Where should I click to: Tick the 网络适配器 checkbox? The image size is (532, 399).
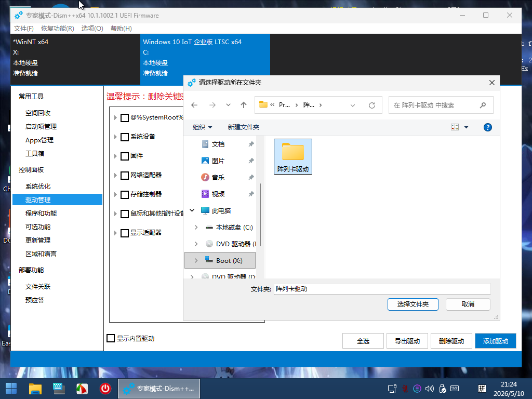125,176
